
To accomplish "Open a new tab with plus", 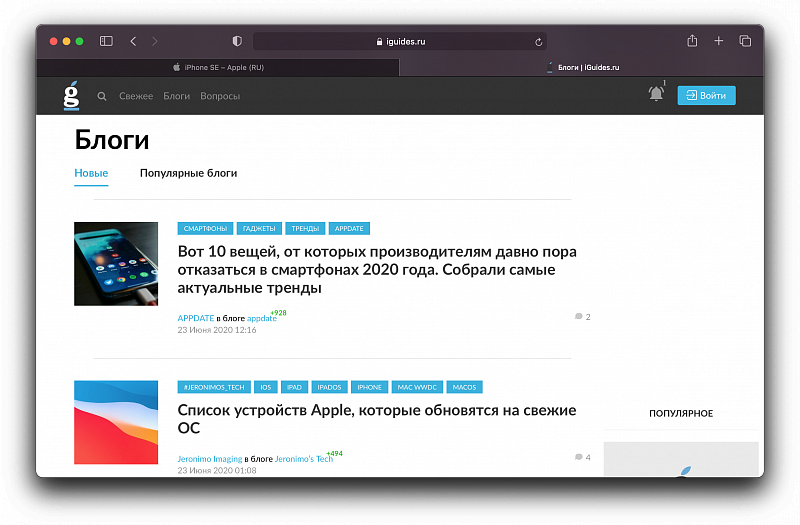I will click(x=718, y=41).
